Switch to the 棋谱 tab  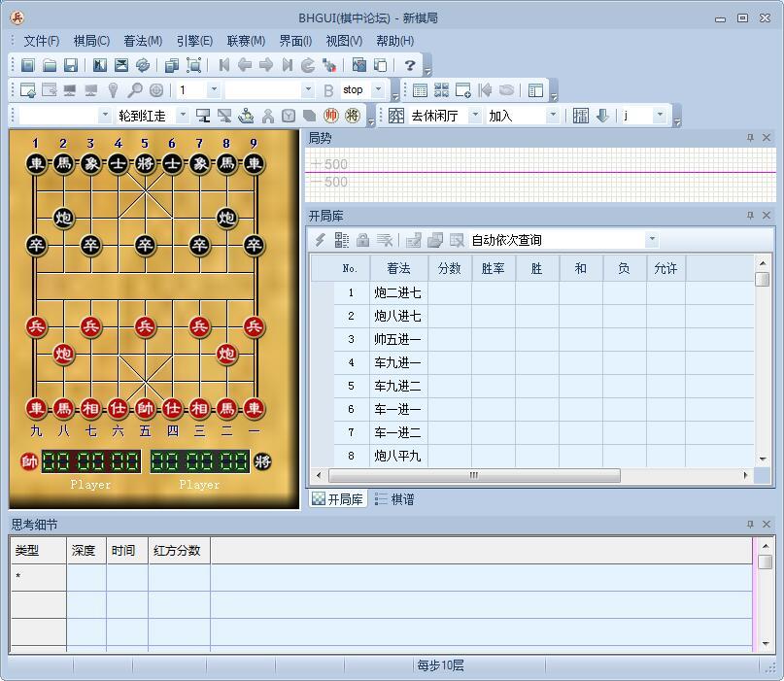395,499
